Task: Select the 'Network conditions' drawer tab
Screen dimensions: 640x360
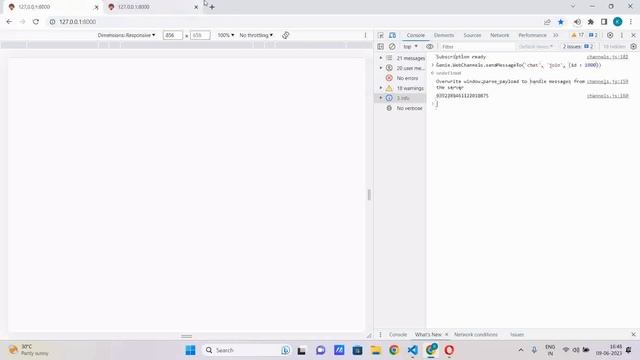Action: click(476, 334)
